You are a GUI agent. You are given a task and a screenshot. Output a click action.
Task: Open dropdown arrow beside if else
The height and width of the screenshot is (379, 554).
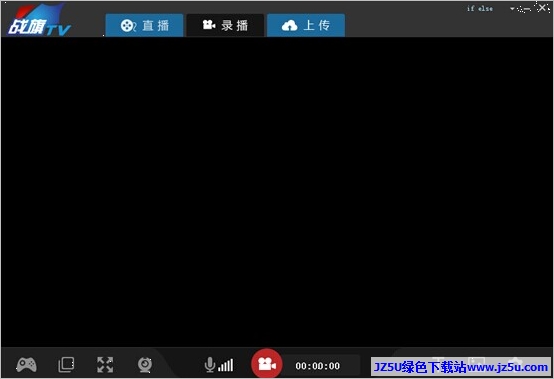[x=512, y=8]
